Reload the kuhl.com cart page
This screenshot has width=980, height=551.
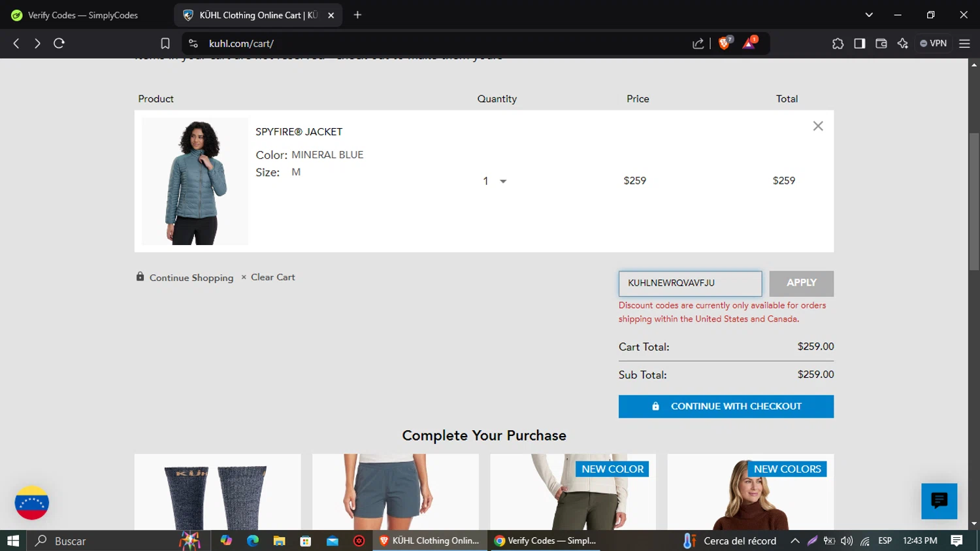[59, 43]
